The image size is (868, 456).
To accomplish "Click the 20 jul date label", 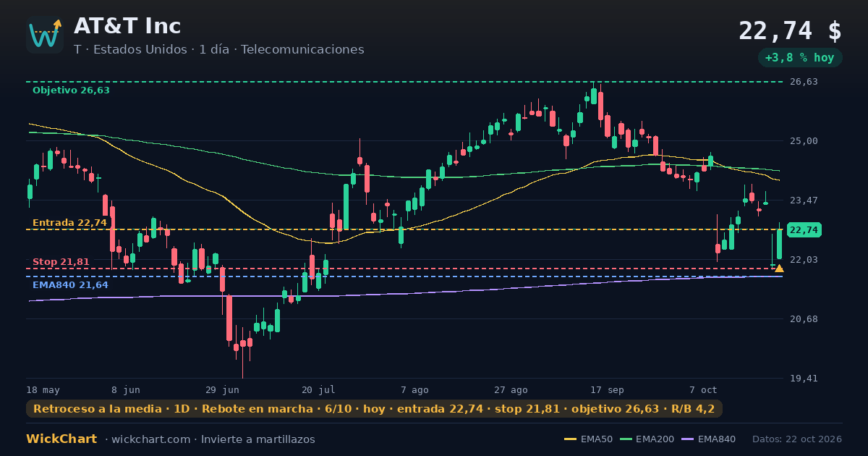I will (318, 389).
